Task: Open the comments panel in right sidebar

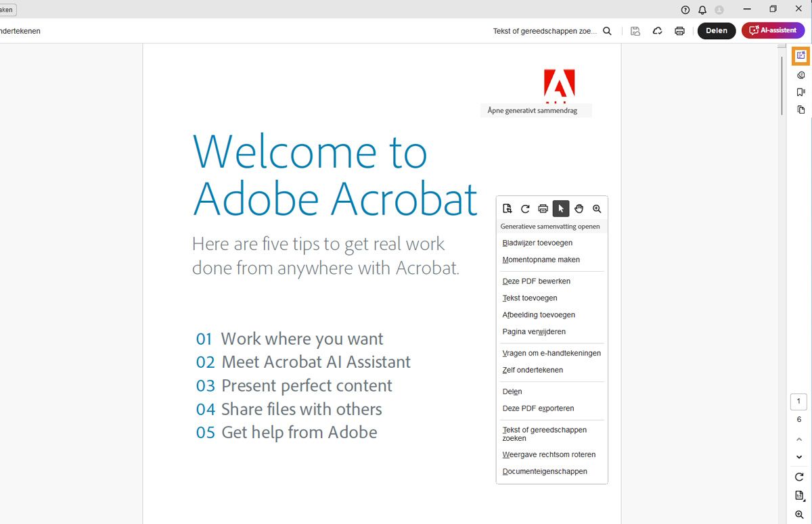Action: coord(801,75)
